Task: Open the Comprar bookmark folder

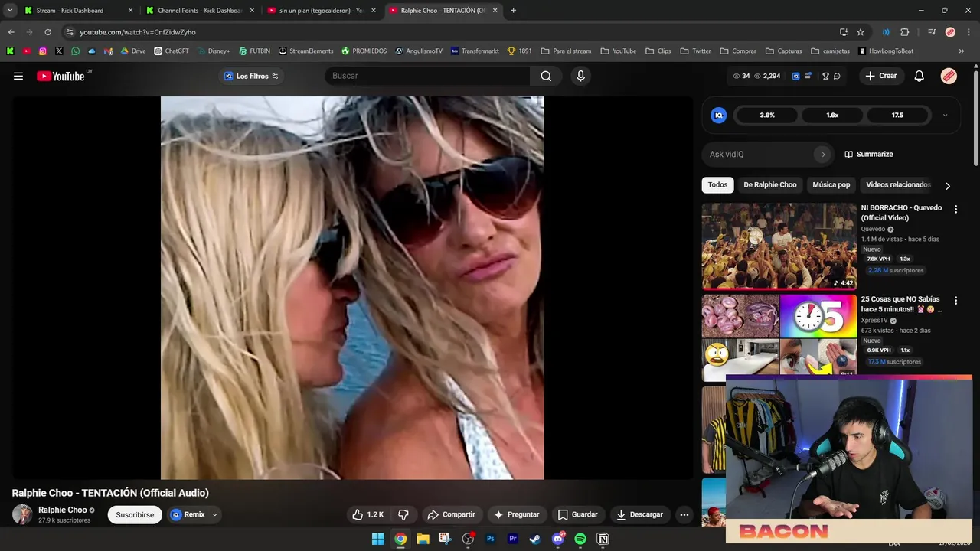Action: 738,51
